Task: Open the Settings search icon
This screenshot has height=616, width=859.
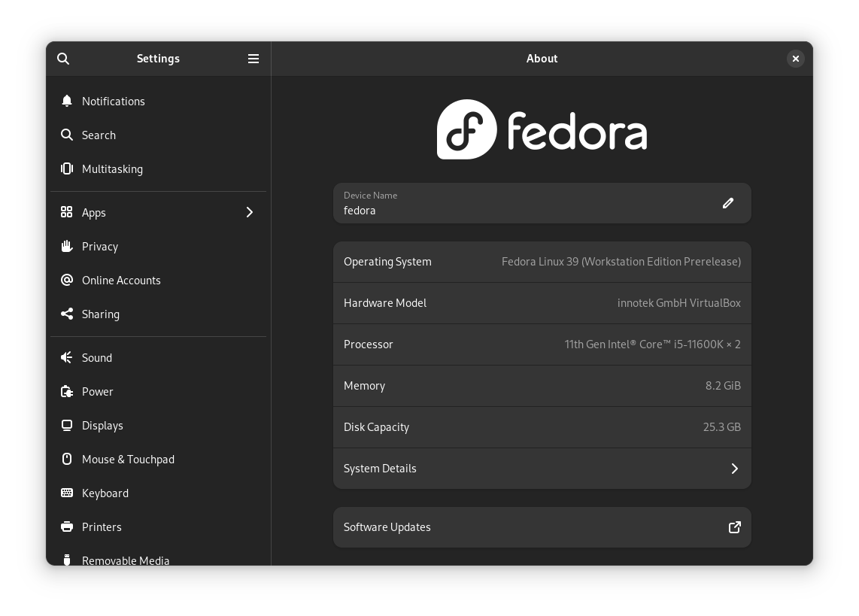Action: click(x=63, y=59)
